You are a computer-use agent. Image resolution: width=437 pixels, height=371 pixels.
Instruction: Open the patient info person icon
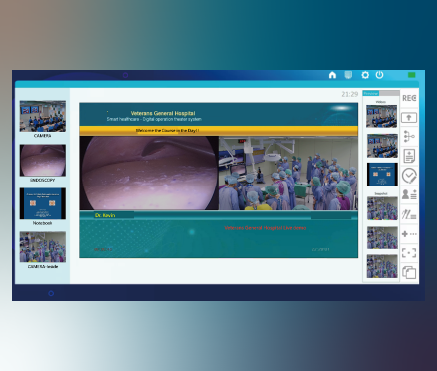[x=409, y=194]
